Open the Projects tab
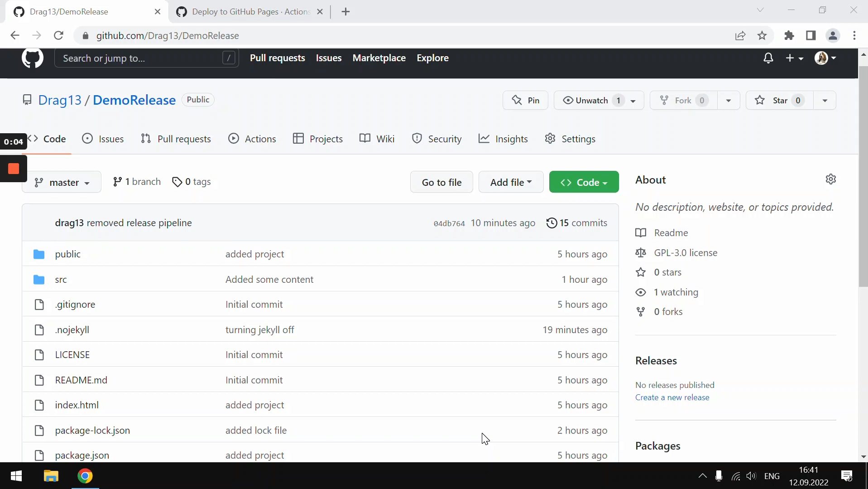 click(318, 139)
